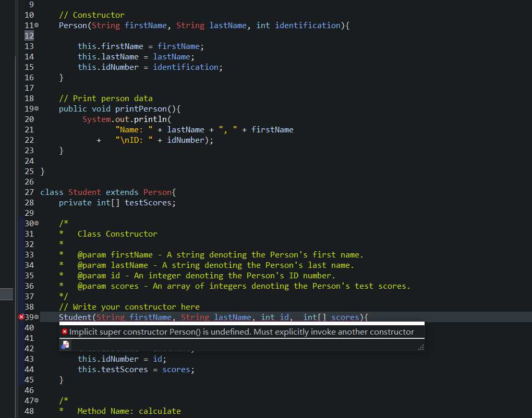Image resolution: width=532 pixels, height=418 pixels.
Task: Collapse the printPerson method fold at line 19
Action: [37, 108]
